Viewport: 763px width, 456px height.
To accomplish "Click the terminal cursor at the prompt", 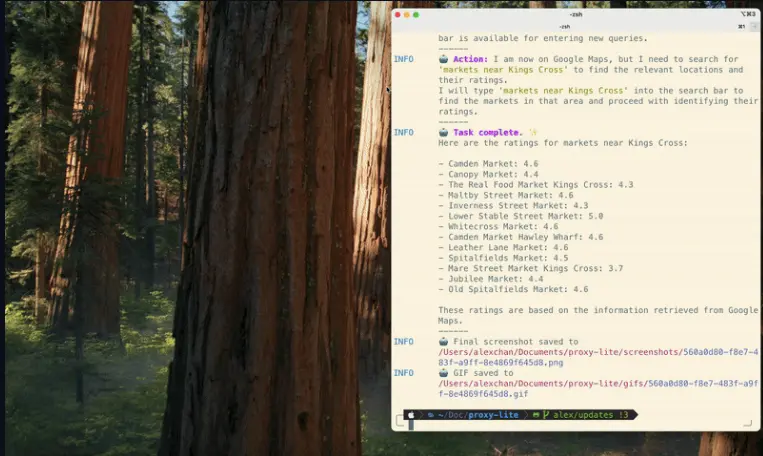I will 411,425.
